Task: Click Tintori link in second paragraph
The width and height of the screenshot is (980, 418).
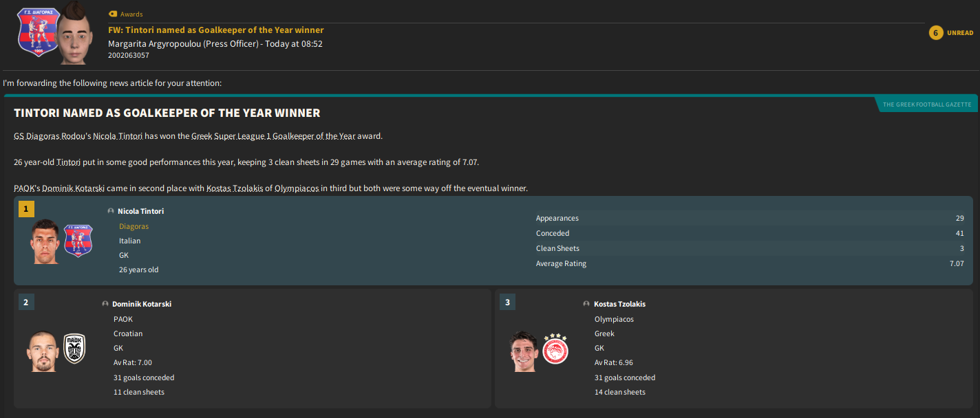Action: coord(68,162)
